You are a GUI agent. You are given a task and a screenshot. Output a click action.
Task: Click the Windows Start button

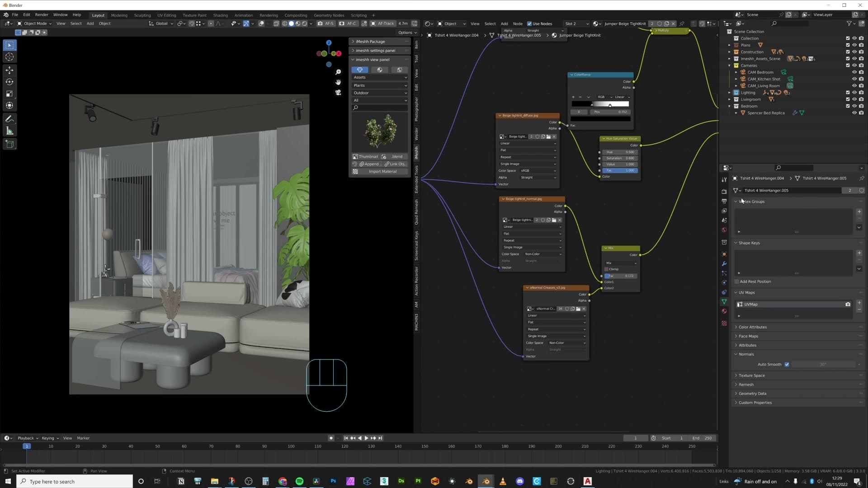point(8,481)
